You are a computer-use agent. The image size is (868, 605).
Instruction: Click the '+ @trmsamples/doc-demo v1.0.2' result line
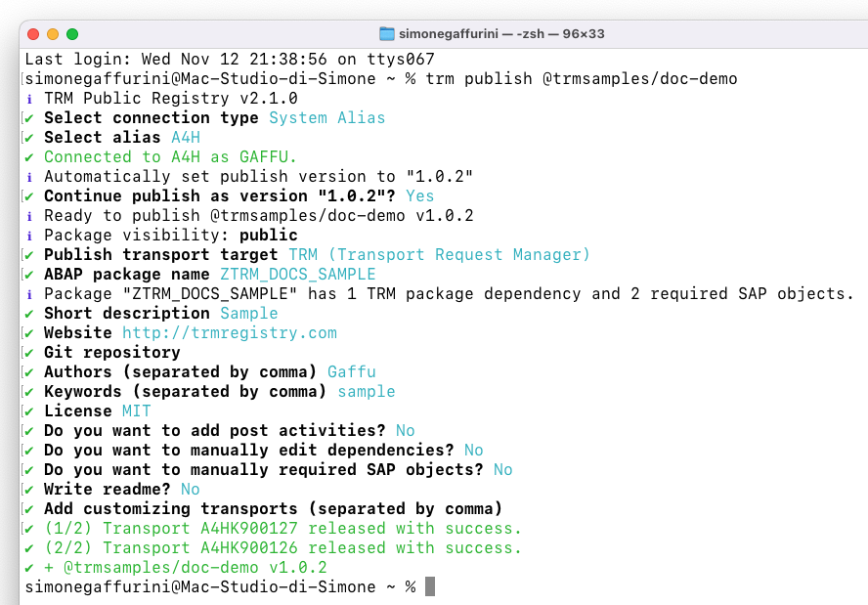tap(186, 567)
